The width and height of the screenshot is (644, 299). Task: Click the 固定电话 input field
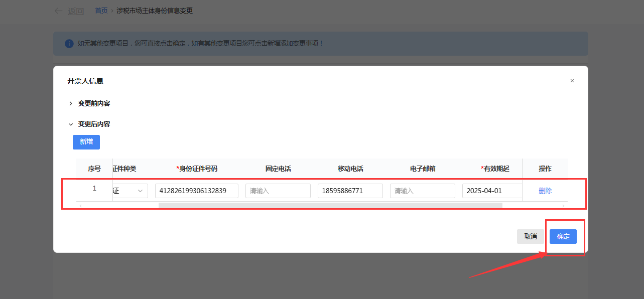pos(278,191)
